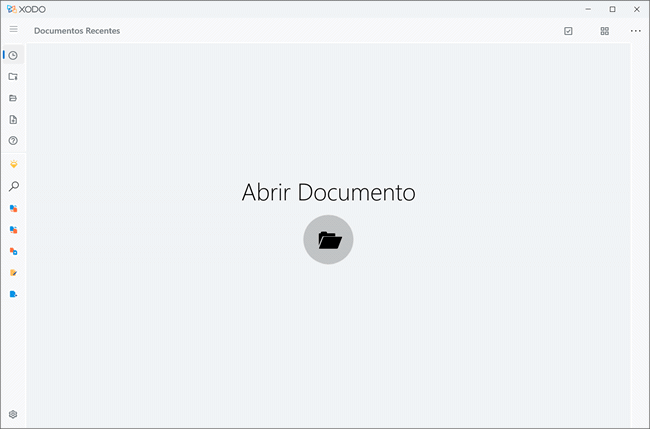Expand the hamburger navigation menu
Viewport: 650px width, 429px height.
(x=13, y=30)
